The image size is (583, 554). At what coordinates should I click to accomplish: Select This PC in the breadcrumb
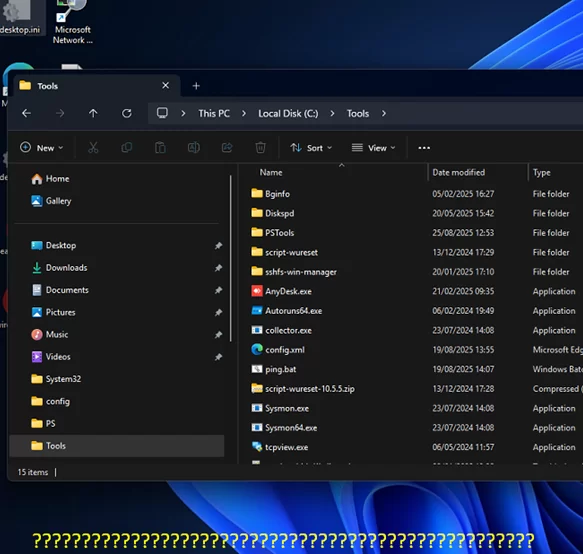click(x=214, y=113)
